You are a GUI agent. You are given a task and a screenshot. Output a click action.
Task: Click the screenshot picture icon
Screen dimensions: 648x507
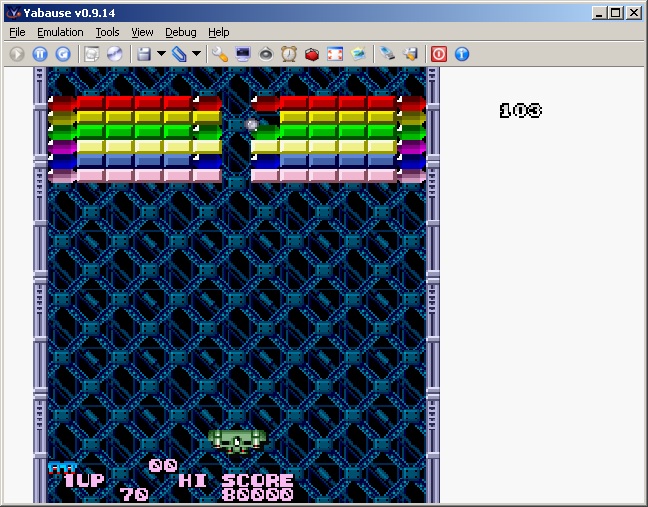pos(358,54)
